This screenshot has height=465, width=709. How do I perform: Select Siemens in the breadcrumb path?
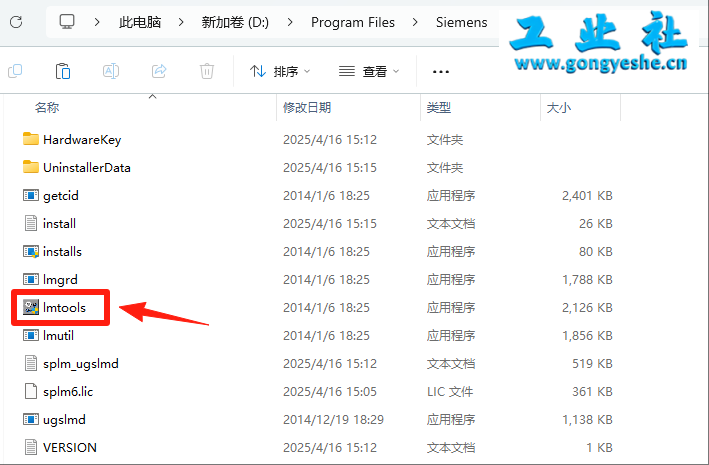tap(462, 22)
